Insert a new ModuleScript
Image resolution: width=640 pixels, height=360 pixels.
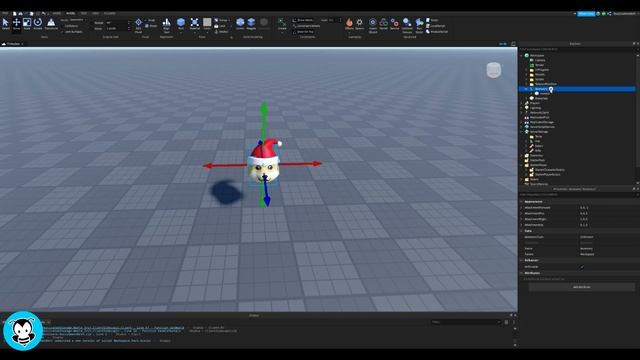click(437, 31)
